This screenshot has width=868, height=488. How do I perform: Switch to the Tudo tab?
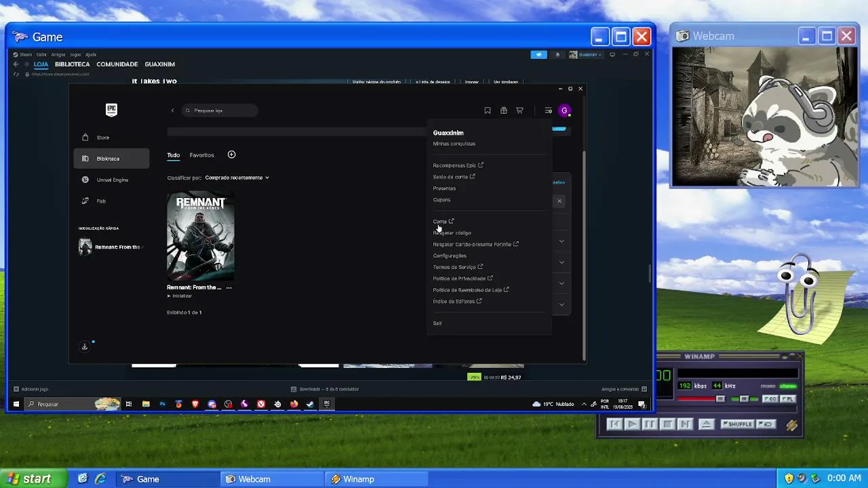[x=174, y=155]
